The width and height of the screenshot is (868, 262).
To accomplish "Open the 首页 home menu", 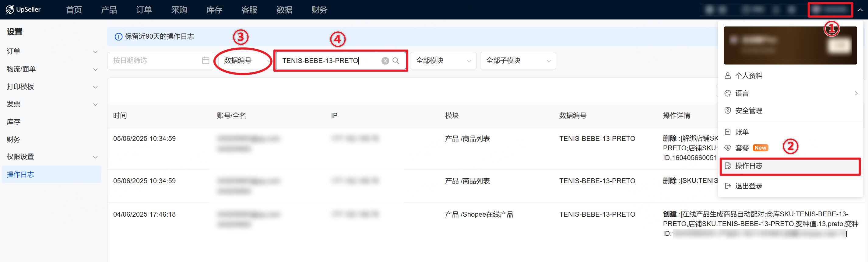I will click(x=74, y=10).
